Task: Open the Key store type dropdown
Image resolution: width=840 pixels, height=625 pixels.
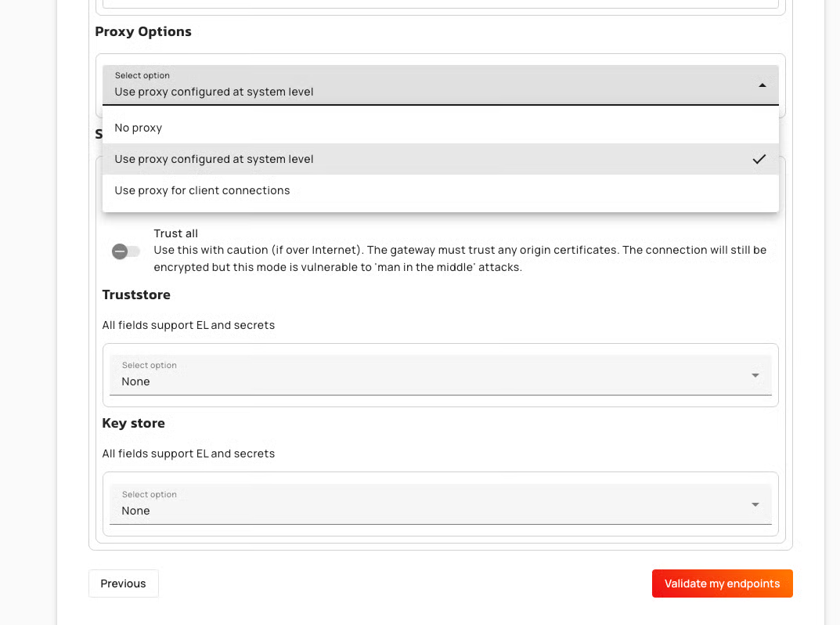Action: tap(440, 504)
